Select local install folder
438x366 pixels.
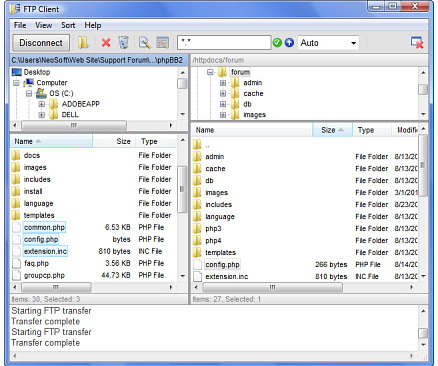(x=33, y=191)
